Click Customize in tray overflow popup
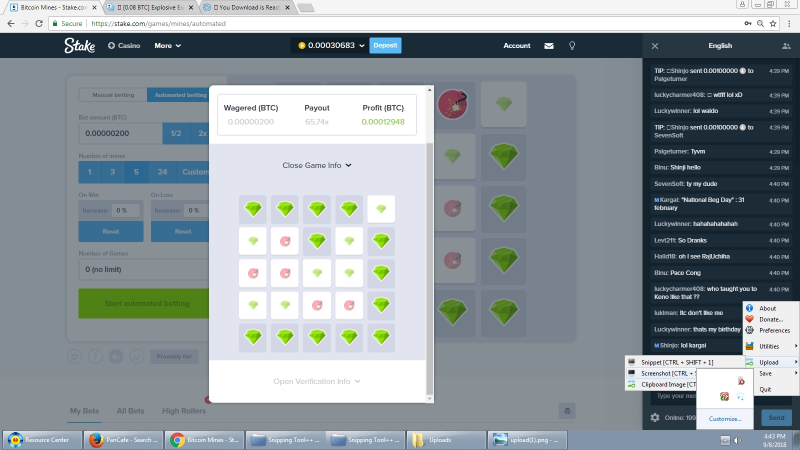 click(x=725, y=418)
